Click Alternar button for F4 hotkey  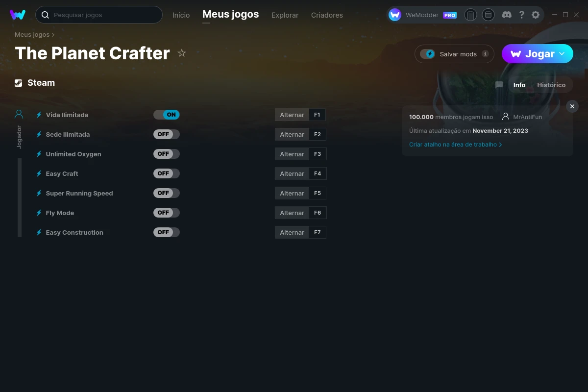point(292,173)
